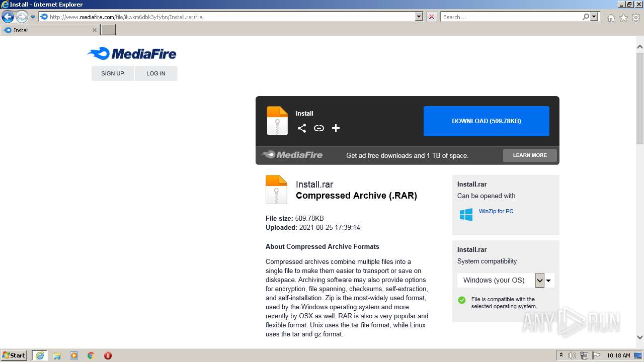Click the MediaFire logo at the top
This screenshot has height=362, width=644.
132,54
